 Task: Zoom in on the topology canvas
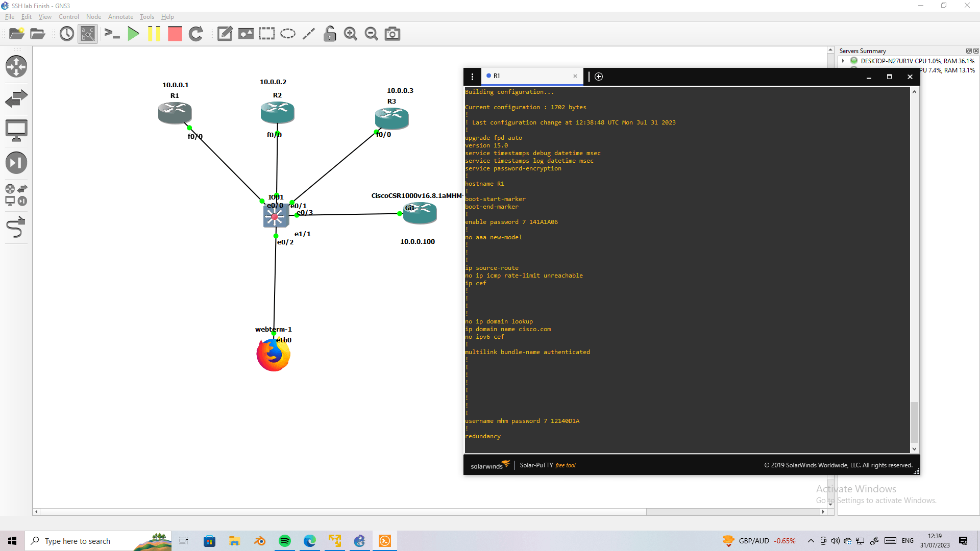click(350, 34)
